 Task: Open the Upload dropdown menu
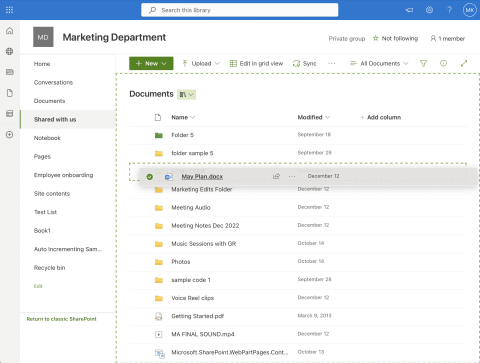[201, 63]
